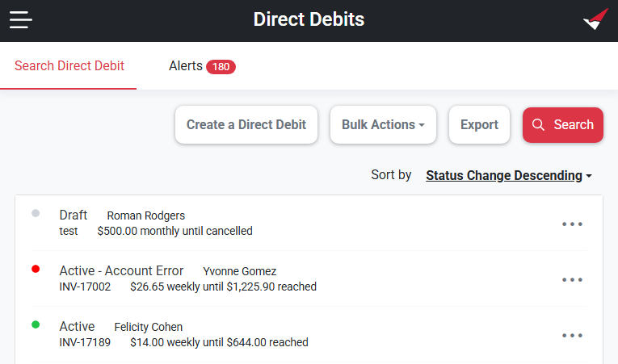
Task: Switch to the Alerts tab
Action: 202,66
